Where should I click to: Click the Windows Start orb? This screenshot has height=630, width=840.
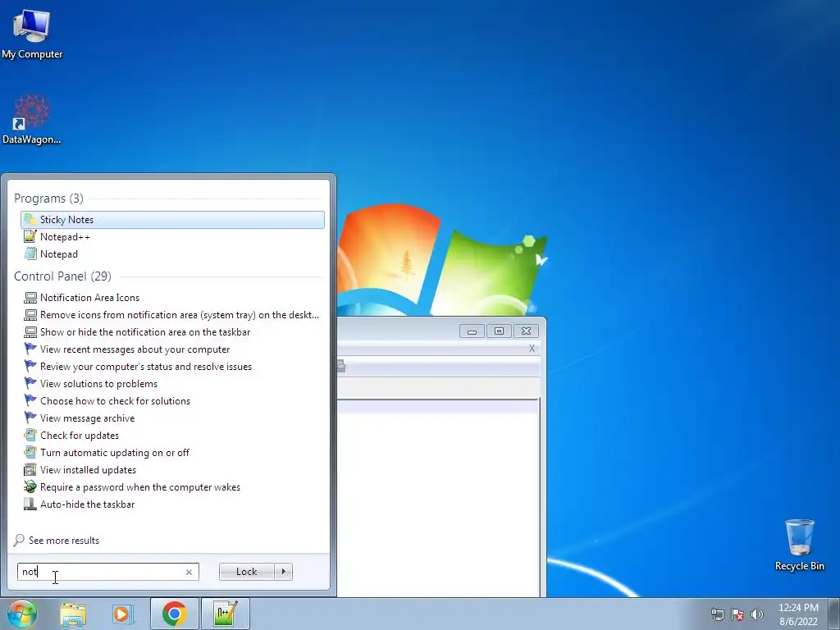[22, 614]
